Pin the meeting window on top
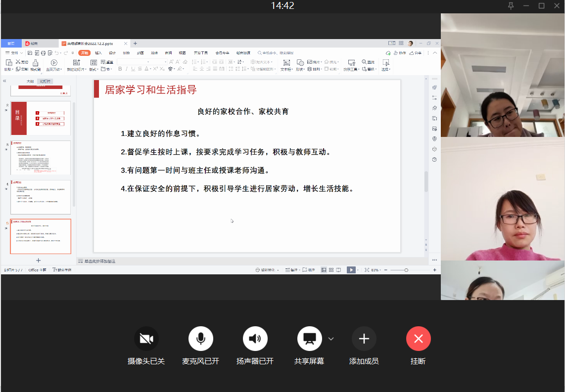Screen dimensions: 565x392 point(511,5)
